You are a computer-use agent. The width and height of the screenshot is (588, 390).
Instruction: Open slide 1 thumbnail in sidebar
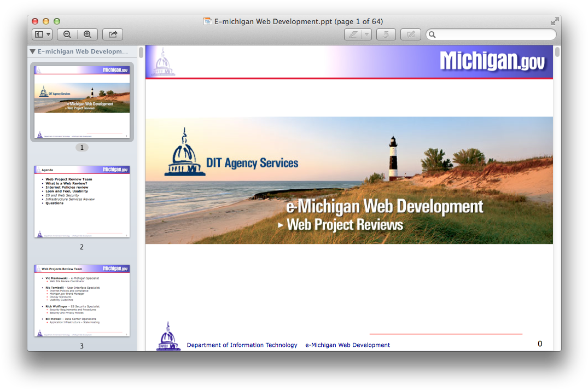coord(81,102)
